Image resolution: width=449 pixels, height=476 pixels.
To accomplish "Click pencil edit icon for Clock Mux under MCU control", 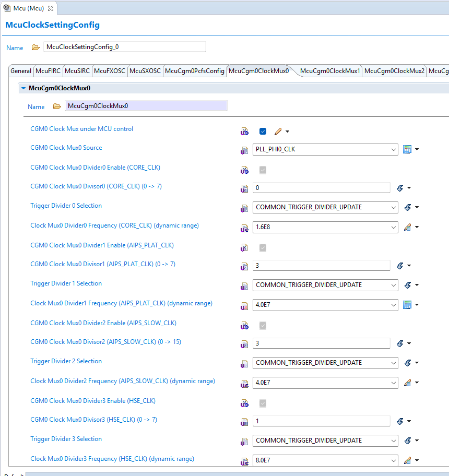I will point(278,132).
